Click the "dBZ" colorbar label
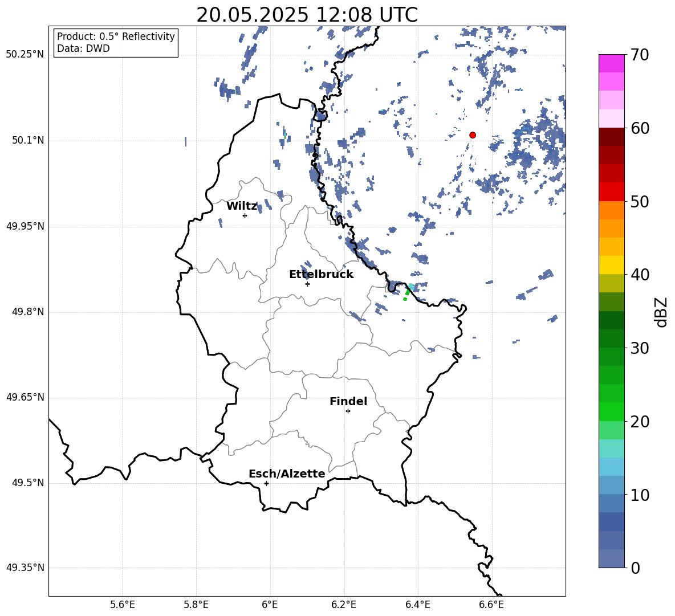 pyautogui.click(x=661, y=312)
